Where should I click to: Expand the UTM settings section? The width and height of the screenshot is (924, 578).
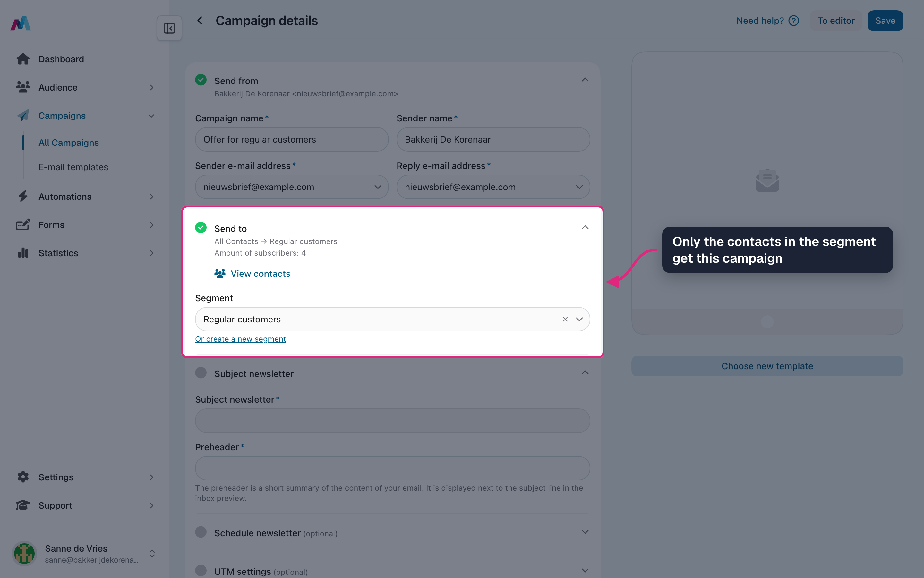pos(585,570)
